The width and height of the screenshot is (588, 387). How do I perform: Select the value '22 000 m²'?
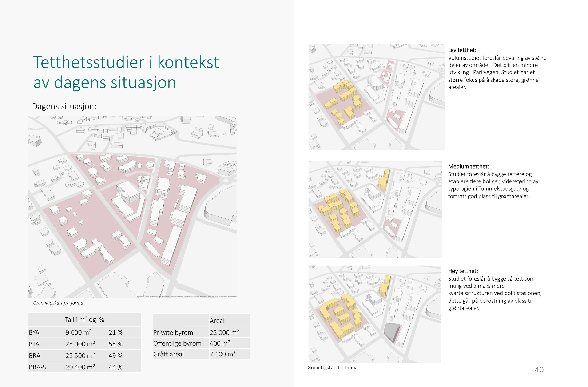tap(224, 332)
